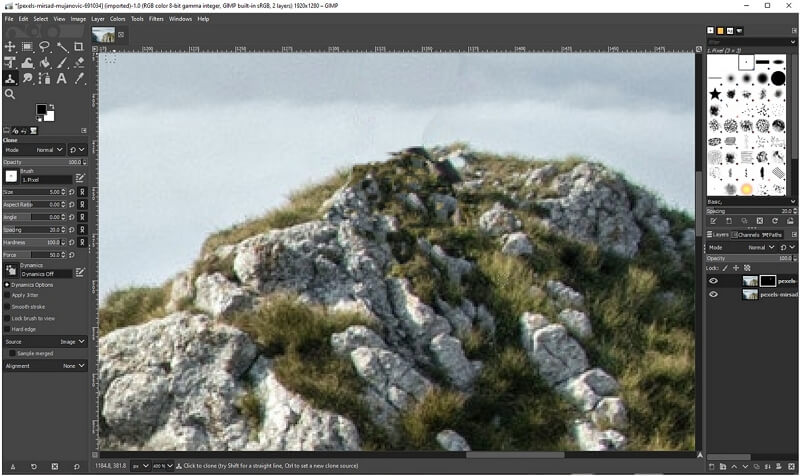Edit the 1. Pixel brush in tool options
Viewport: 800px width, 476px height.
[x=80, y=178]
